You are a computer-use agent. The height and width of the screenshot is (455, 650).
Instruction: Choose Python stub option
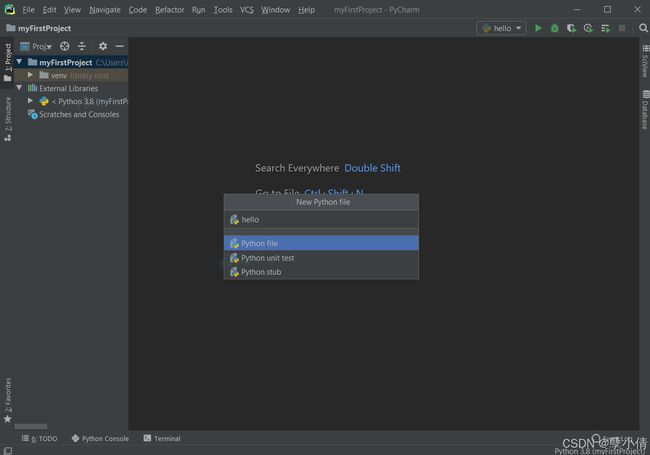pyautogui.click(x=321, y=272)
